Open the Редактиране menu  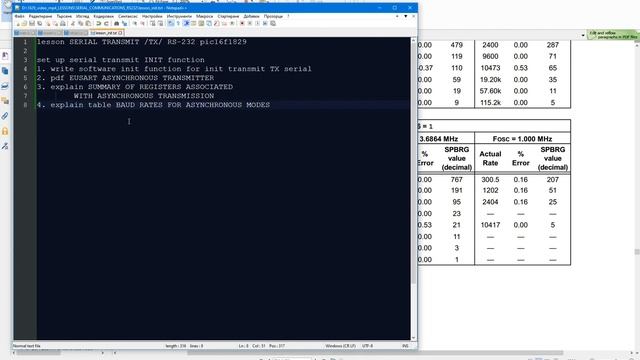pyautogui.click(x=40, y=16)
